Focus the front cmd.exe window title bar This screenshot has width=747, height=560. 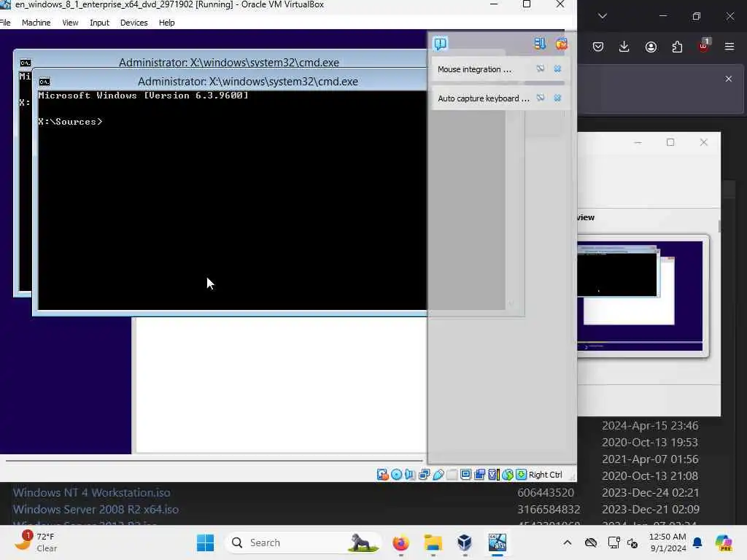(248, 82)
